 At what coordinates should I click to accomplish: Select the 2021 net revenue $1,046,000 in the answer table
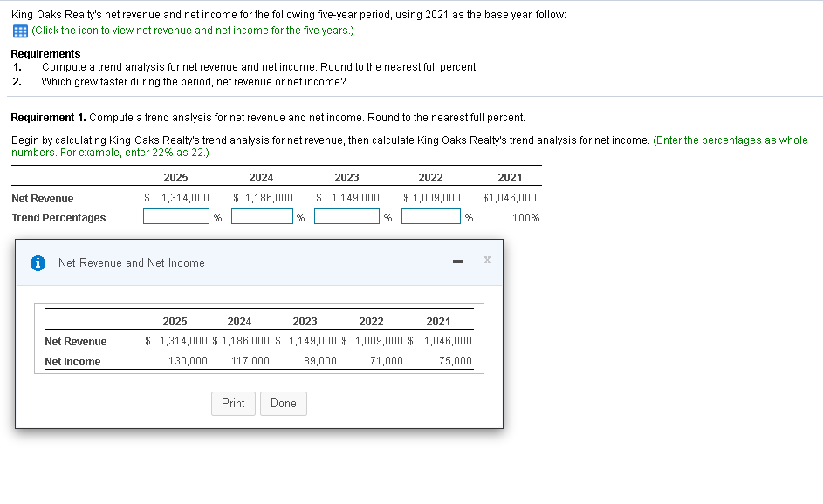click(x=510, y=198)
